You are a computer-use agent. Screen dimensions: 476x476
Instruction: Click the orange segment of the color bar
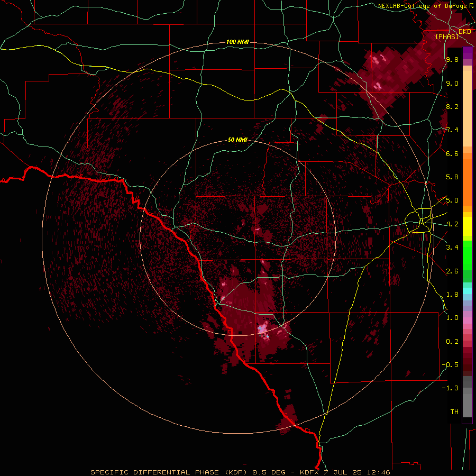467,182
